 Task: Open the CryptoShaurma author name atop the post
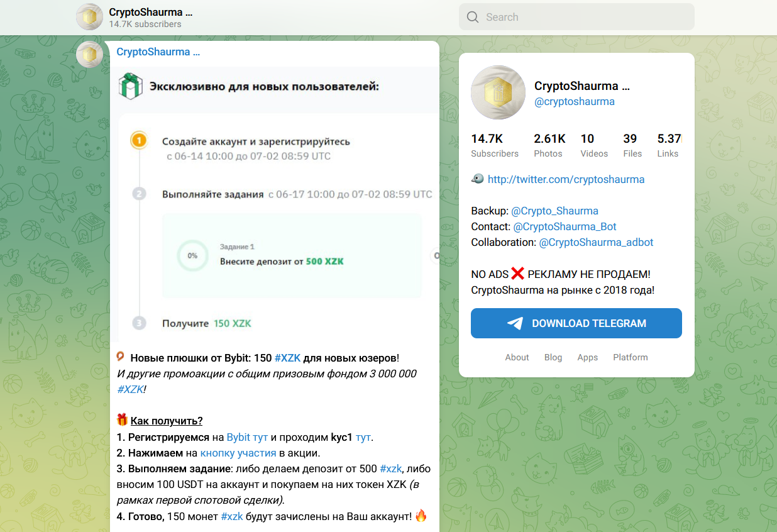158,52
